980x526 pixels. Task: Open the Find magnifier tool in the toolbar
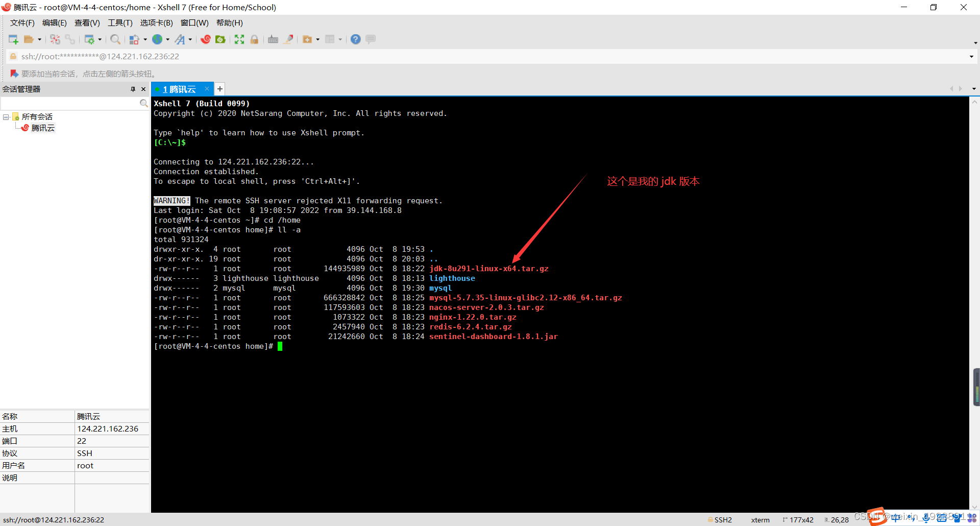coord(115,39)
